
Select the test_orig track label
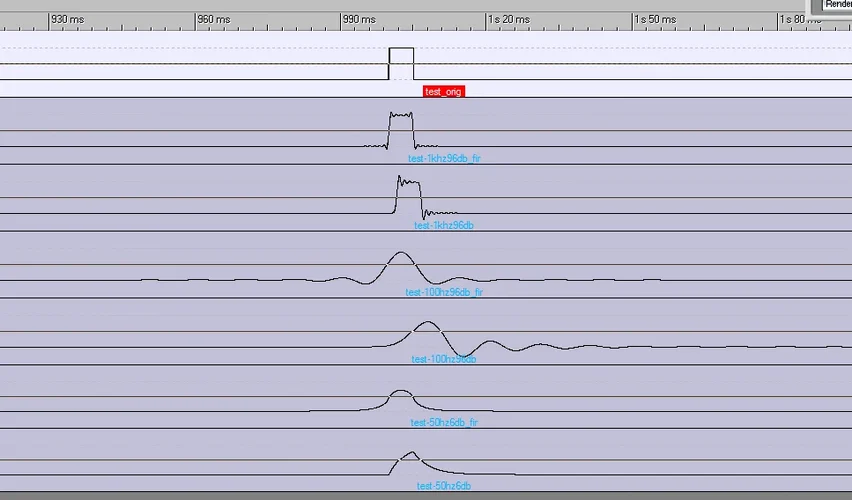click(444, 91)
